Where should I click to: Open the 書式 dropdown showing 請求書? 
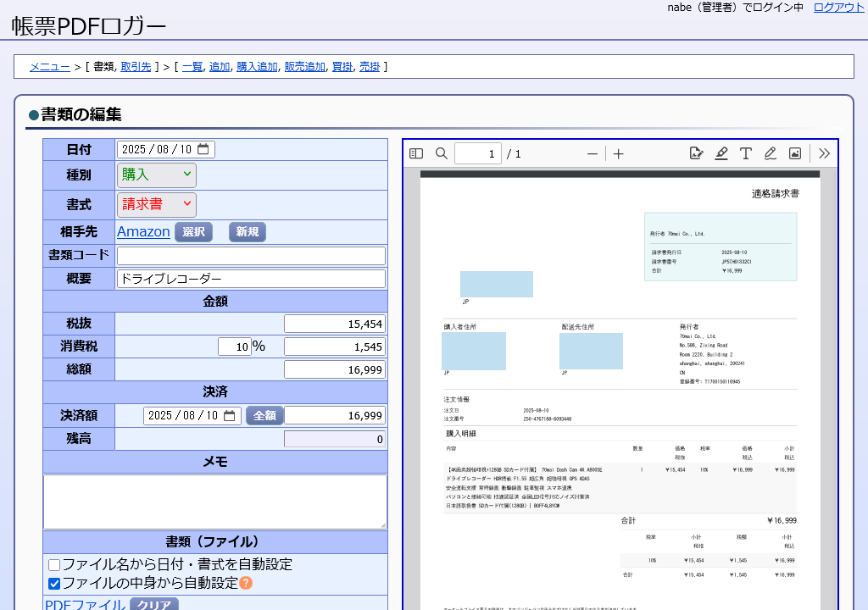tap(156, 204)
